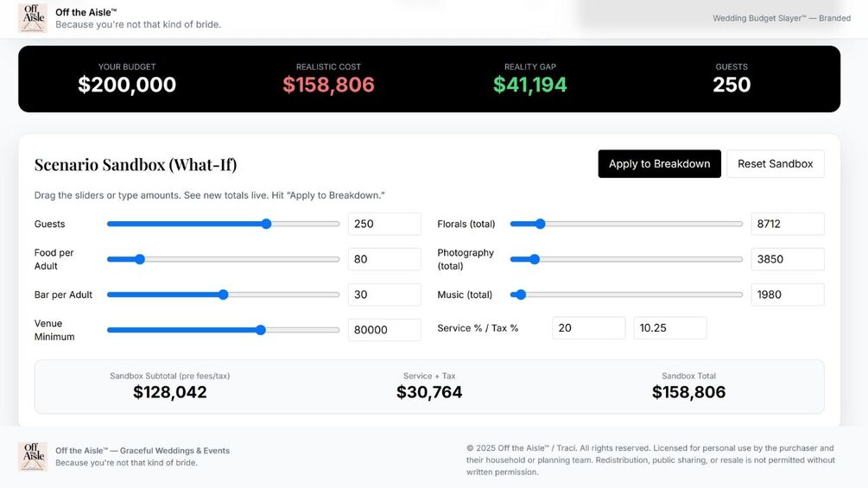Screen dimensions: 868x488
Task: Focus the Florals total input field
Action: [x=787, y=224]
